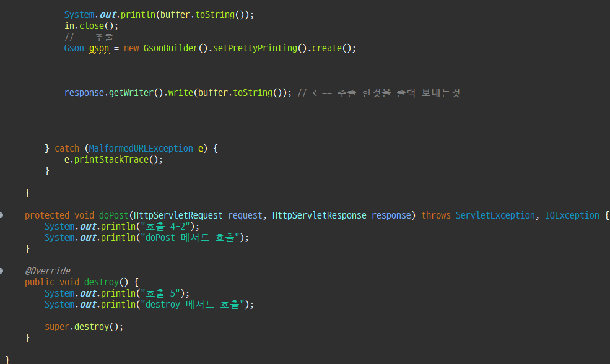The height and width of the screenshot is (364, 610).
Task: Click the throws keyword
Action: coord(436,215)
